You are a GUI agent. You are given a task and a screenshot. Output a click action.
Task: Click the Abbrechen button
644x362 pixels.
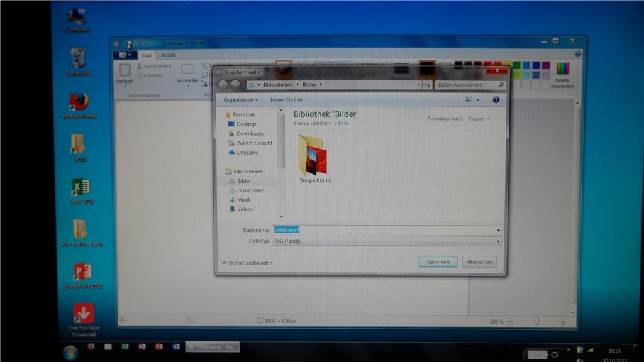tap(479, 262)
